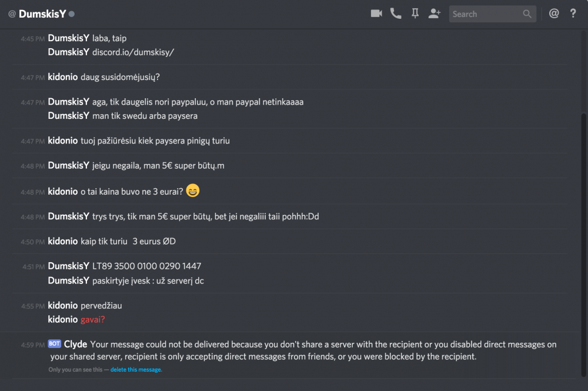
Task: Click the status dot next to DumskisY
Action: pos(72,14)
